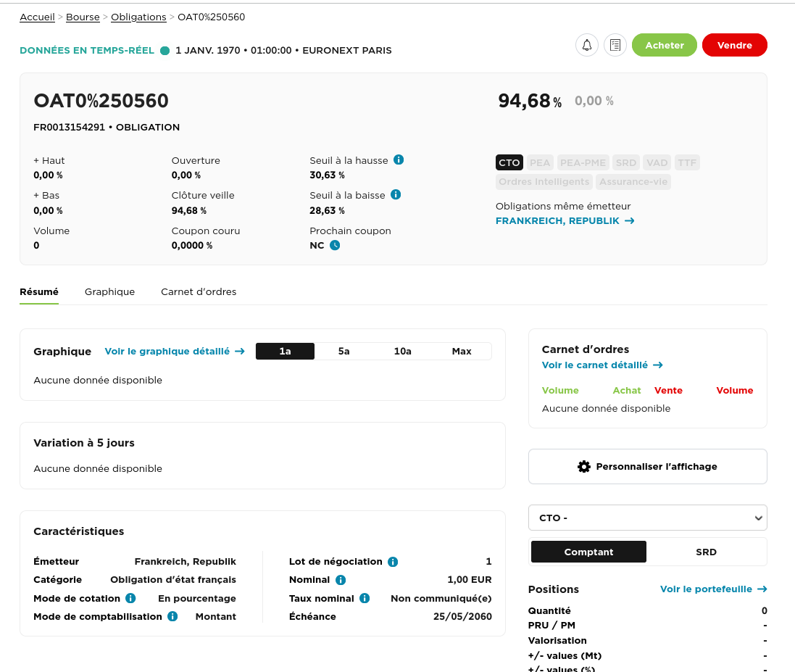Viewport: 795px width, 672px height.
Task: Click the notes list icon beside Acheter
Action: (x=615, y=45)
